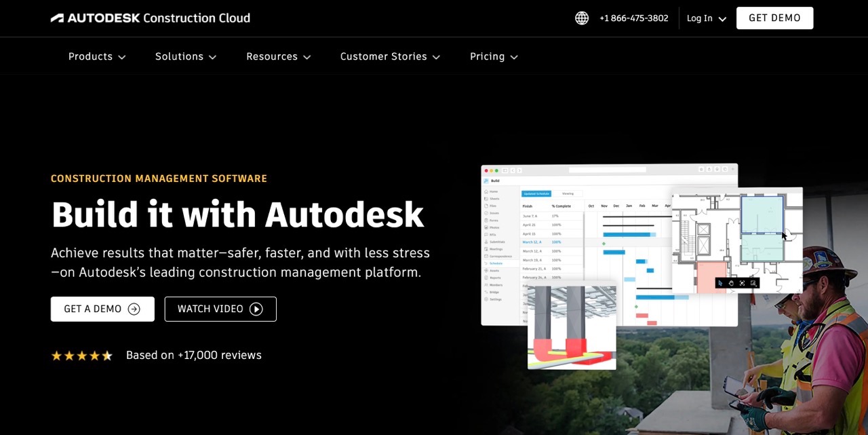This screenshot has width=868, height=435.
Task: Click the globe language icon in the header
Action: [x=582, y=18]
